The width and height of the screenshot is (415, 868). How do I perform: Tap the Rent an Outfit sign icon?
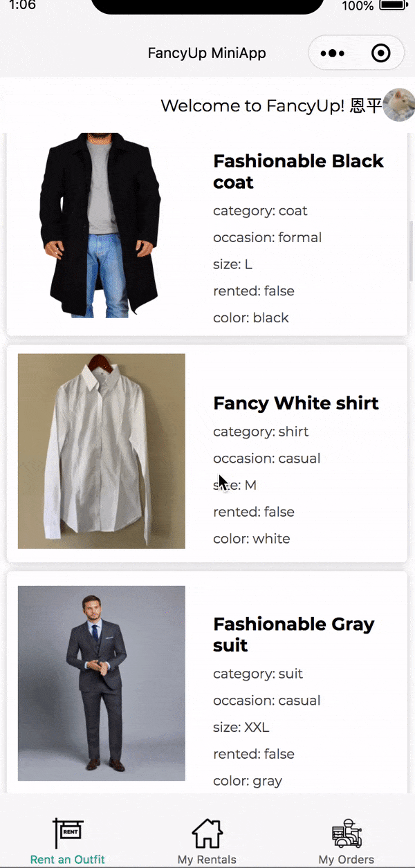pos(68,833)
